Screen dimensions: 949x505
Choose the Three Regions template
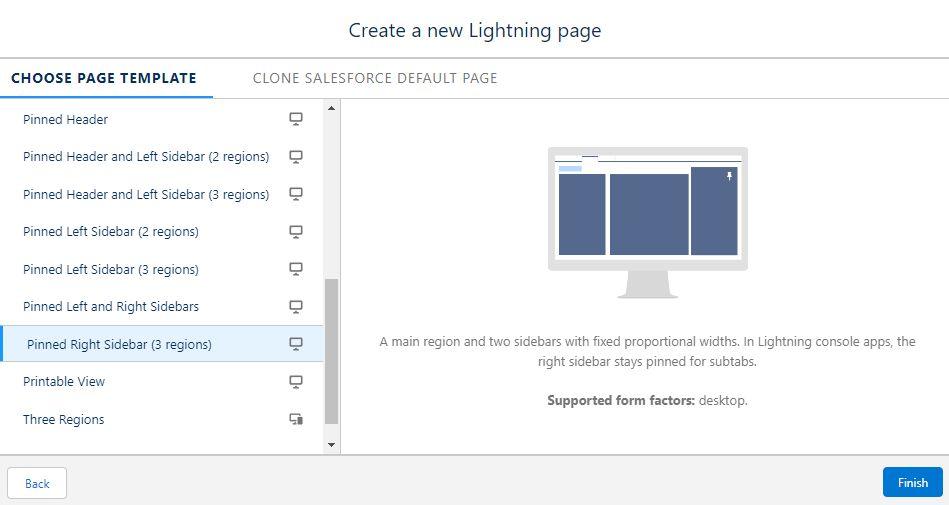(64, 420)
